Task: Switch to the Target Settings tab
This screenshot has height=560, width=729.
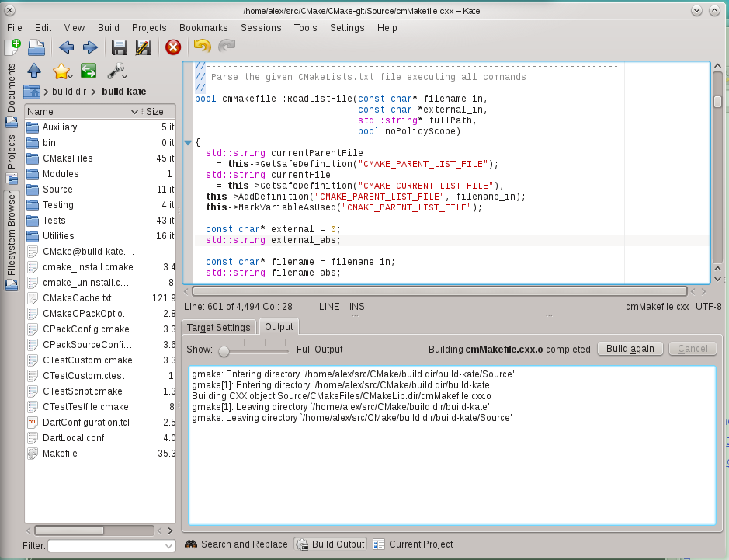Action: click(x=218, y=327)
